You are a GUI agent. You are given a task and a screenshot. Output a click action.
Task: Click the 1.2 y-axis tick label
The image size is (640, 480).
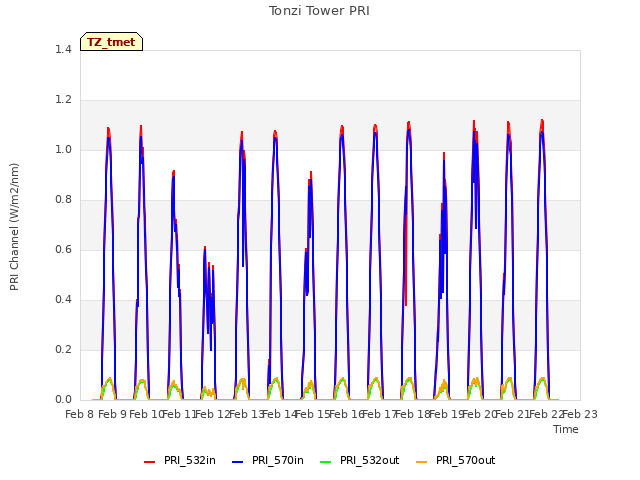[63, 100]
